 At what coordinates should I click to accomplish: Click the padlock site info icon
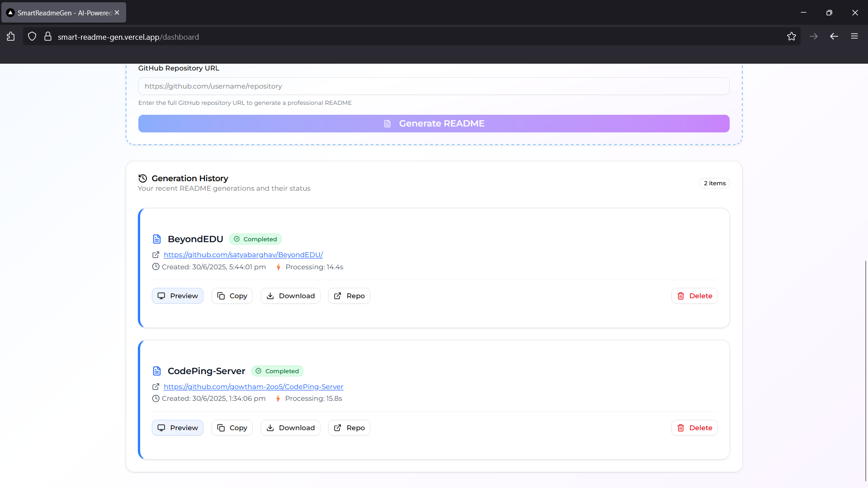pos(47,37)
